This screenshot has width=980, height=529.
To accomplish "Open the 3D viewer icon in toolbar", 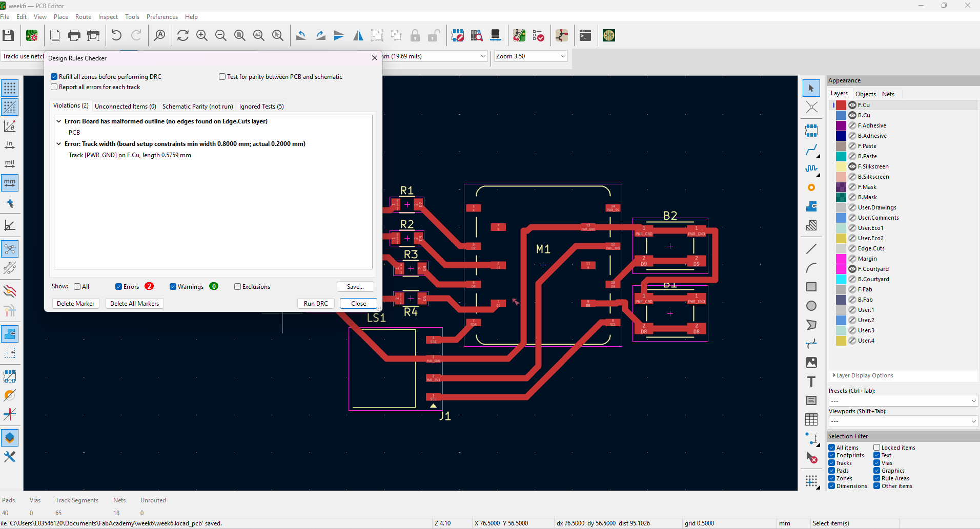I will [x=495, y=35].
